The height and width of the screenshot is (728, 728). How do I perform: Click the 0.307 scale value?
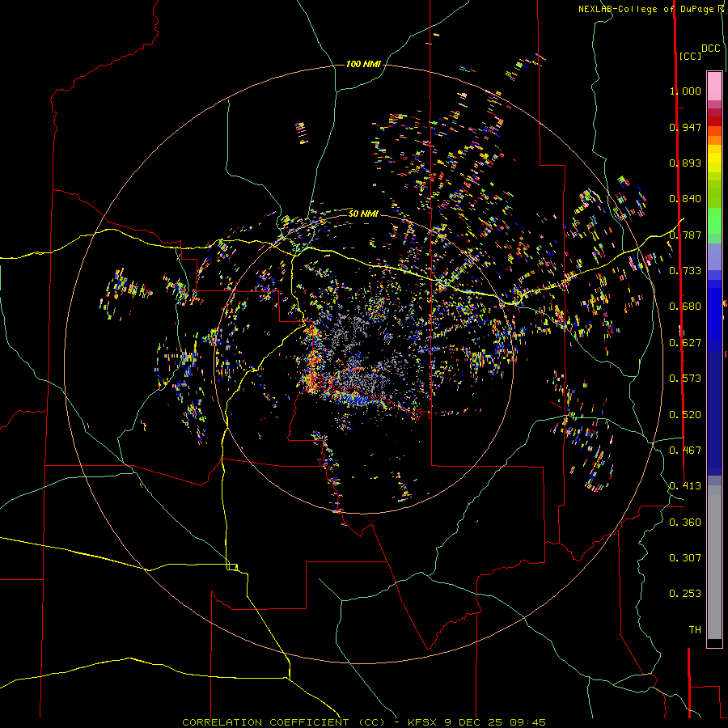685,558
